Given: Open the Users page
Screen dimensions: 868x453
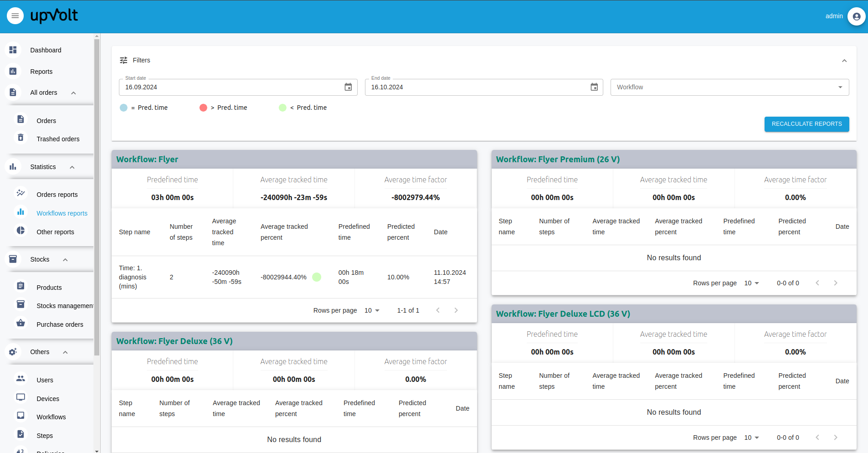Looking at the screenshot, I should click(45, 380).
